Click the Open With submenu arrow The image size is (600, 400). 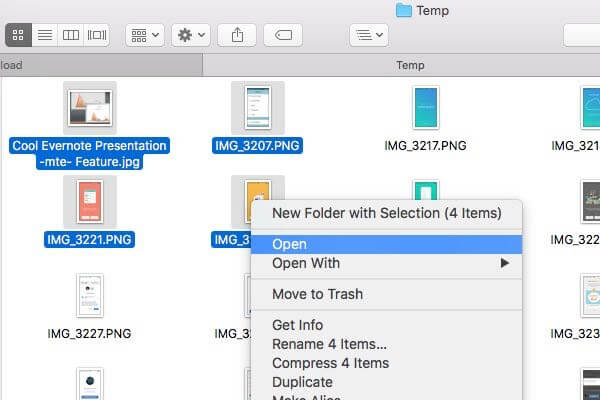[x=505, y=263]
